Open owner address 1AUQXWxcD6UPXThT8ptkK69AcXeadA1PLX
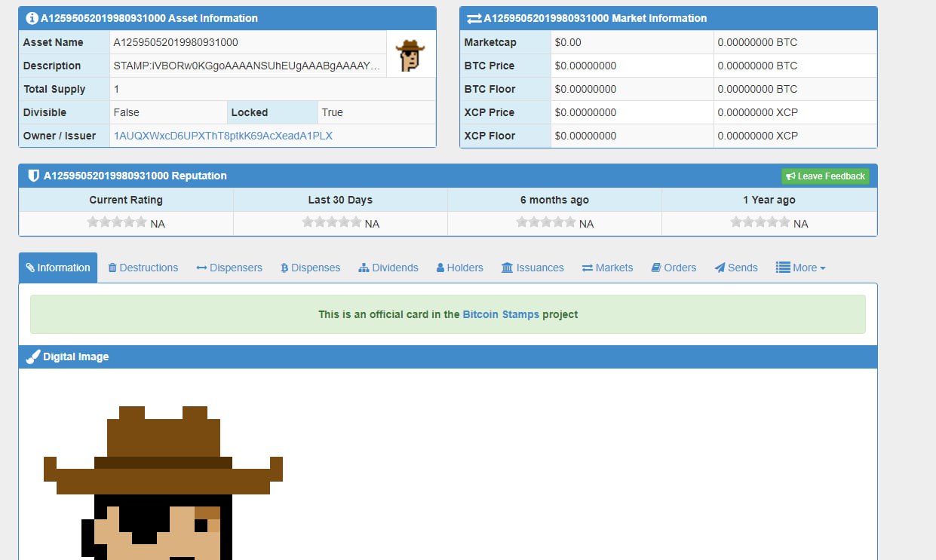Screen dimensions: 936x560 pos(223,136)
